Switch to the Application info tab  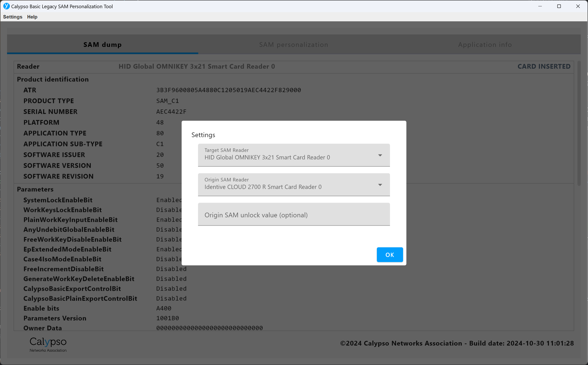(x=485, y=45)
